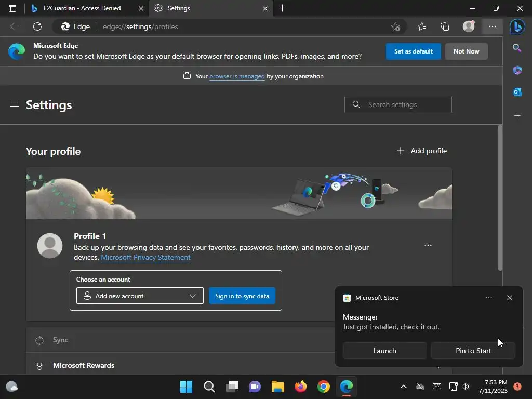This screenshot has width=532, height=399.
Task: Show hidden system tray icons chevron
Action: [x=403, y=387]
